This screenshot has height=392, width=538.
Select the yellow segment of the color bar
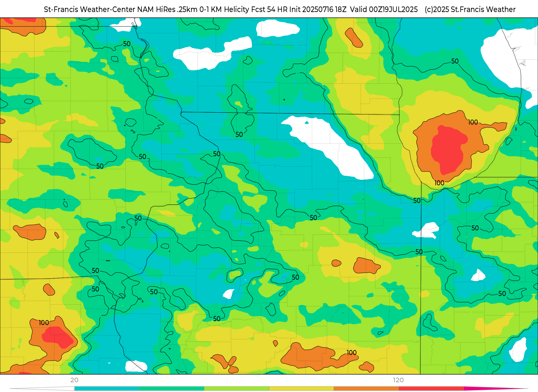[301, 389]
